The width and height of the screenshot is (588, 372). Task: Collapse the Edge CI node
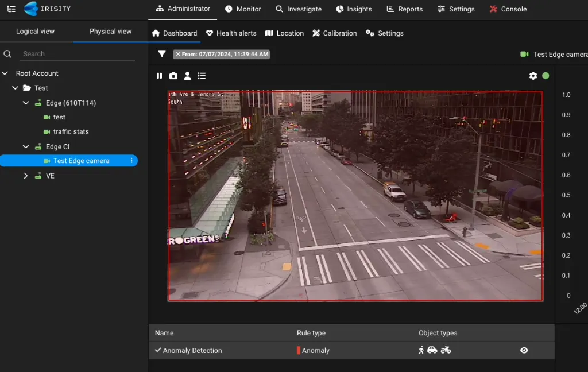[25, 146]
